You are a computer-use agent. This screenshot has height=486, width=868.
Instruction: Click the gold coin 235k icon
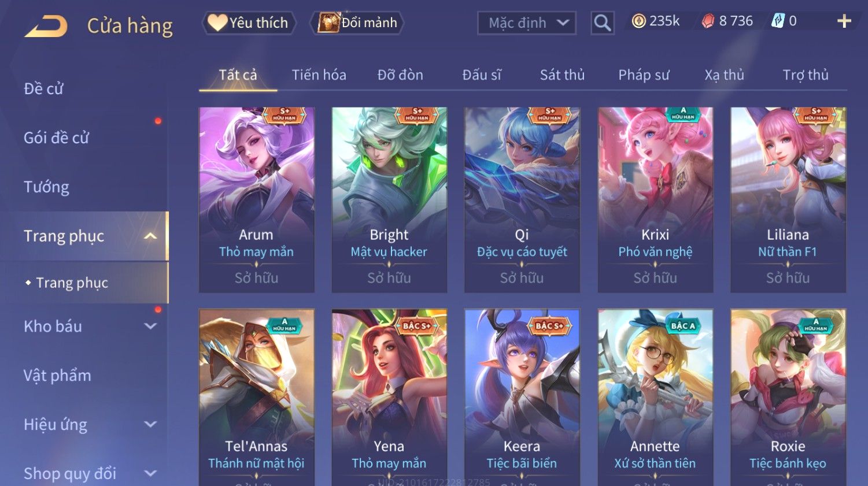[638, 21]
